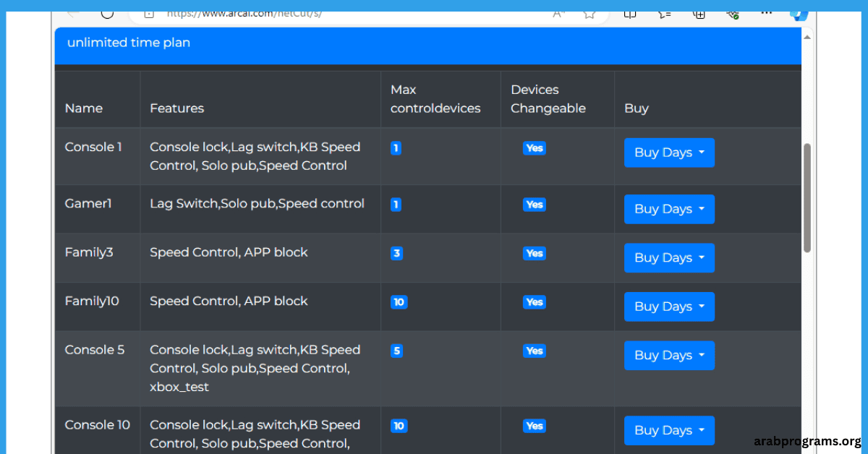Select the Console 10 plan name

tap(98, 425)
